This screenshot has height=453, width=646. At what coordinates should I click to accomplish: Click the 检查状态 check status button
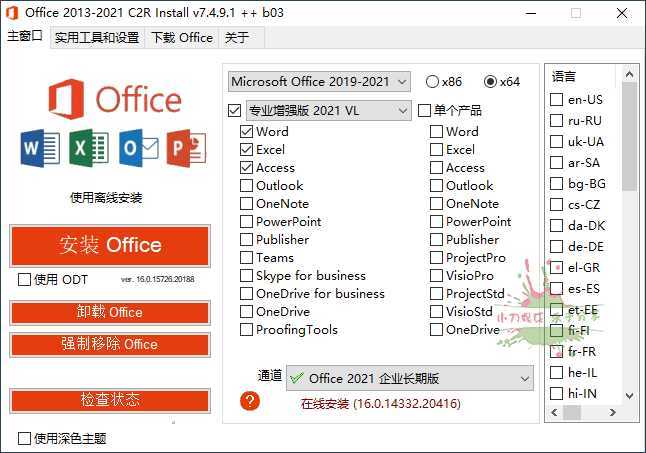[x=110, y=400]
